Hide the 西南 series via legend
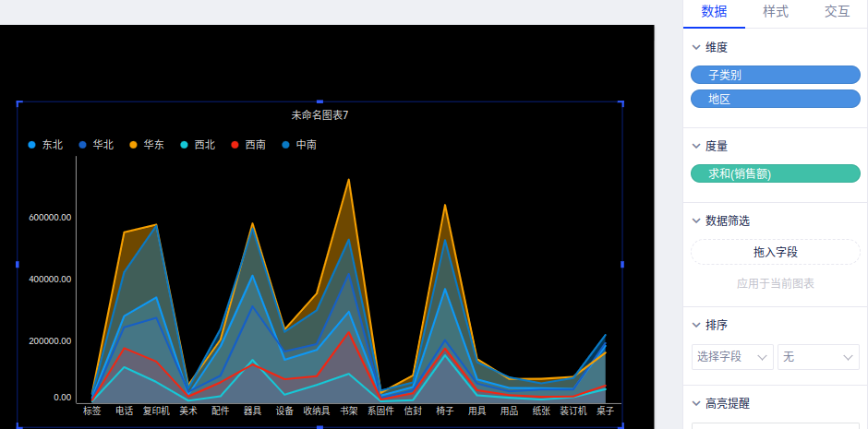Image resolution: width=868 pixels, height=429 pixels. 248,145
